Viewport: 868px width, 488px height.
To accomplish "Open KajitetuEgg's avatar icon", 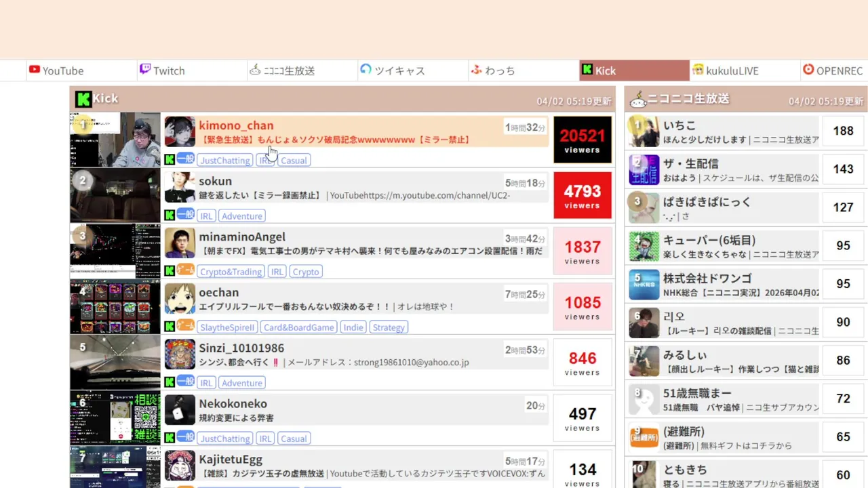I will 180,464.
